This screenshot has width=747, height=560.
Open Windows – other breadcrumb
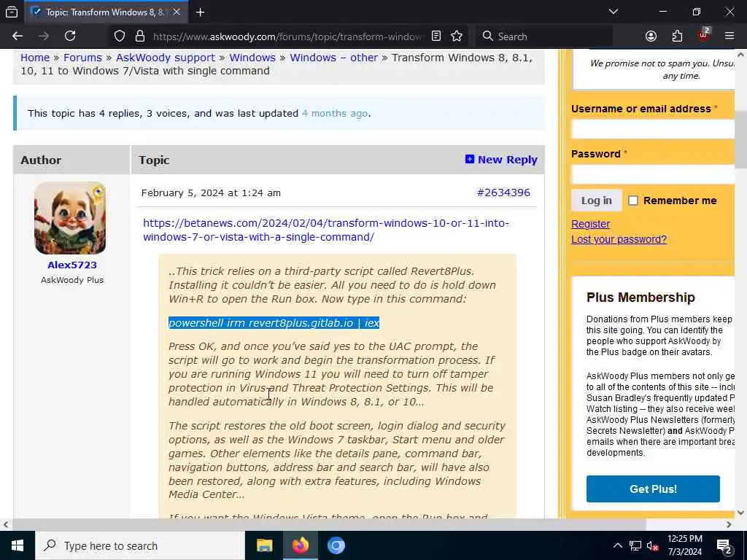pos(333,58)
